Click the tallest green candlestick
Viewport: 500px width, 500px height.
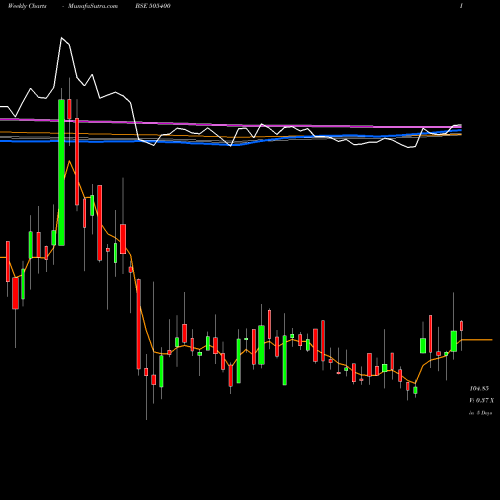pos(61,172)
